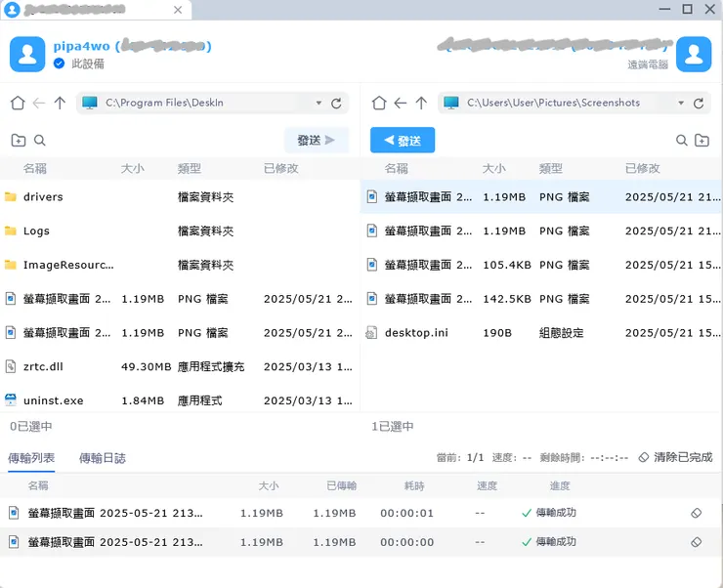Refresh the remote Screenshots folder

pos(699,104)
